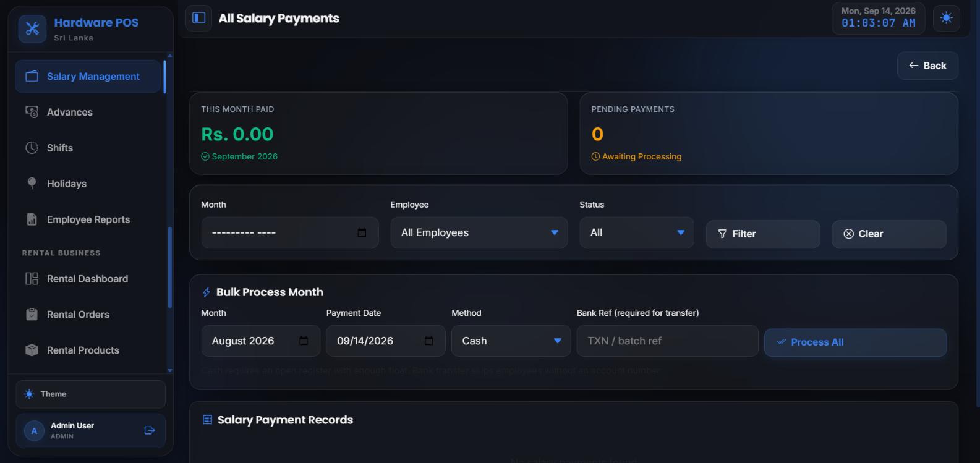Click the Rs. 0.00 This Month Paid amount

click(x=237, y=134)
